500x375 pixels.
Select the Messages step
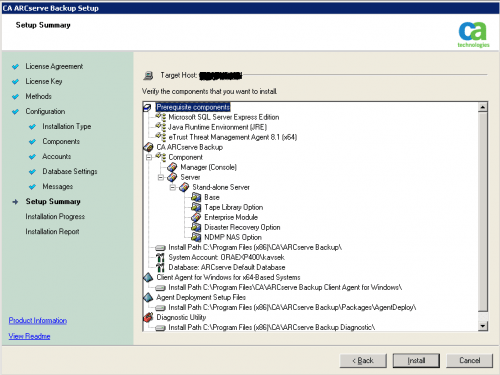click(x=58, y=186)
